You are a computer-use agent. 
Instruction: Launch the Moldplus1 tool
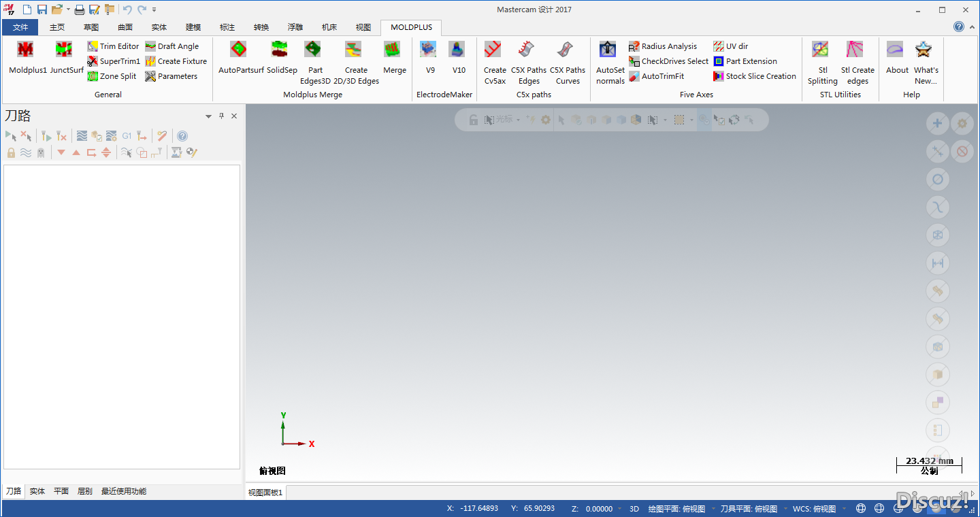click(27, 58)
